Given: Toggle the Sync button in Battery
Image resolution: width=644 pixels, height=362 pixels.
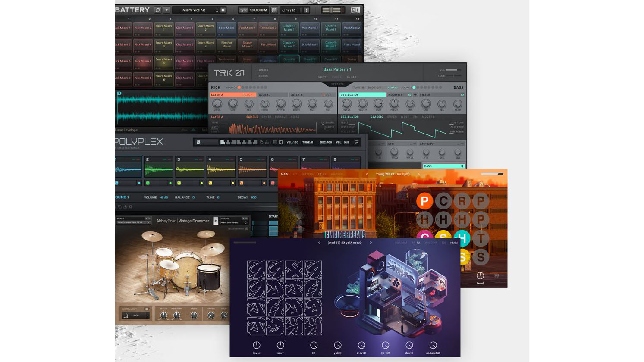Looking at the screenshot, I should [244, 10].
